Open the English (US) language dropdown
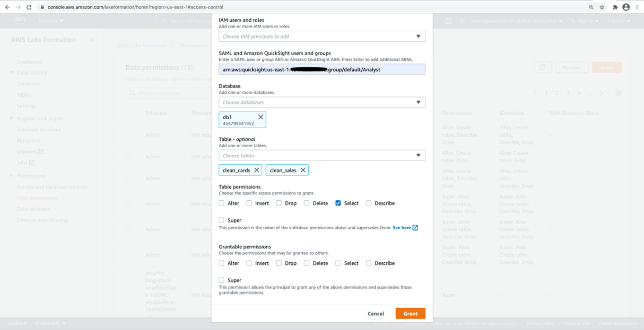This screenshot has width=644, height=330. pyautogui.click(x=50, y=323)
